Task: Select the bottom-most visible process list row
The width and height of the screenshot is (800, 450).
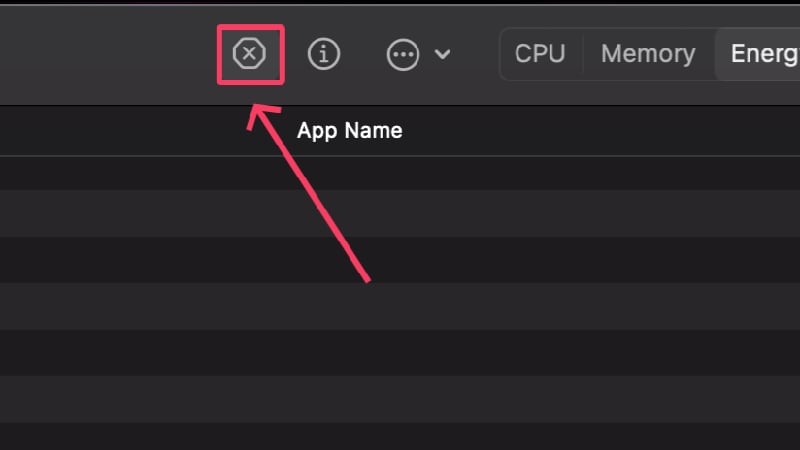Action: click(400, 436)
